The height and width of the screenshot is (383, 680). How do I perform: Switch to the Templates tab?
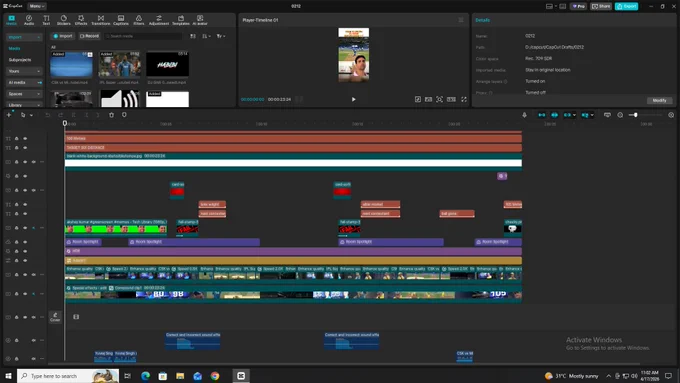181,20
